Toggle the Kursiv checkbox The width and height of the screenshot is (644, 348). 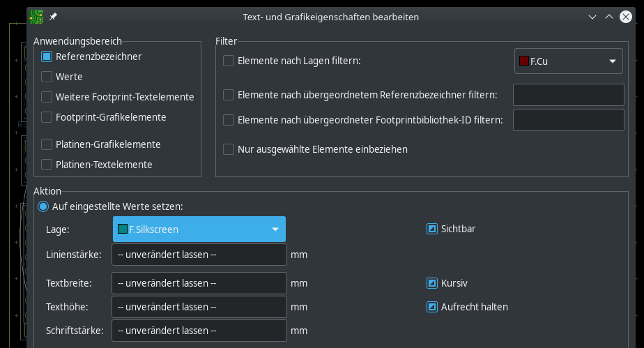[432, 283]
